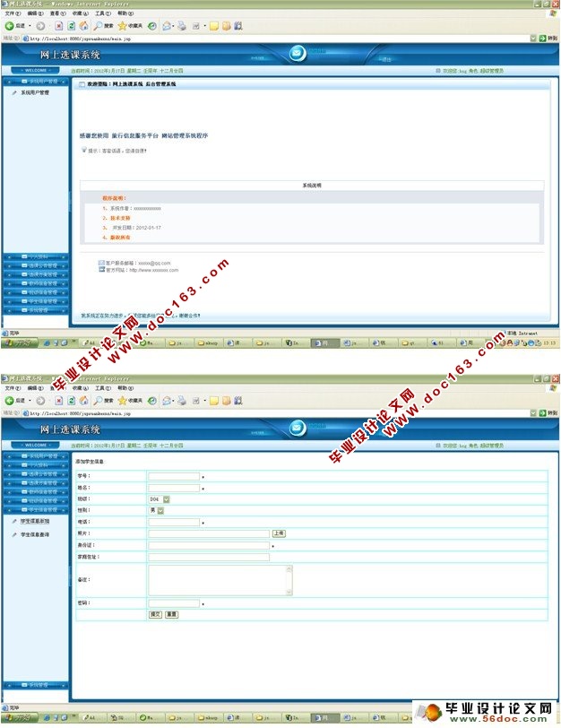Click the WELCOME button in upper window

pos(35,71)
